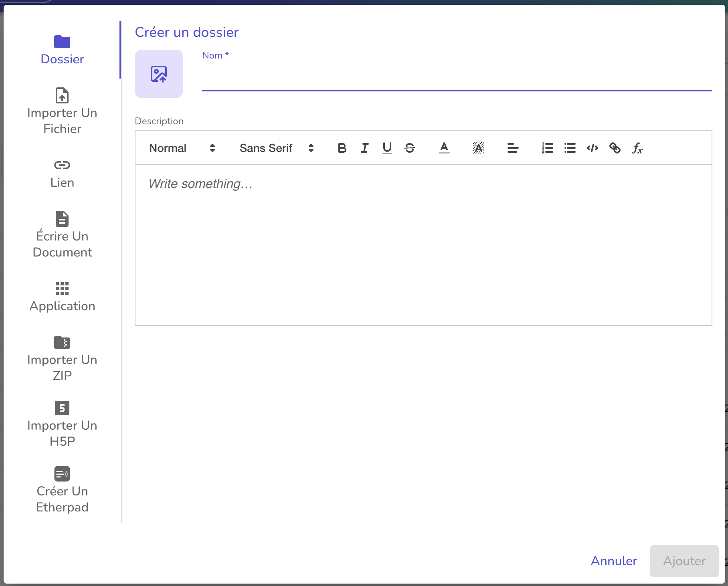This screenshot has height=586, width=728.
Task: Select the Lien tab in sidebar
Action: pos(62,174)
